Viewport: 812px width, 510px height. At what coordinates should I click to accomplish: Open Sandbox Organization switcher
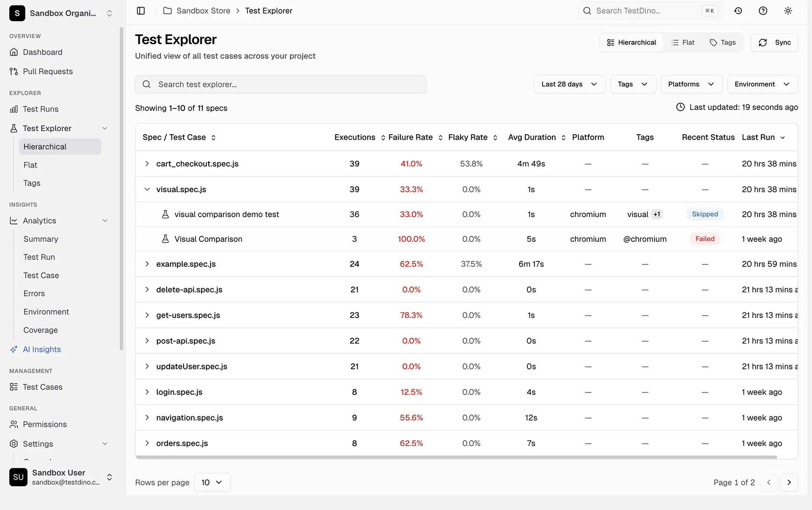point(61,13)
